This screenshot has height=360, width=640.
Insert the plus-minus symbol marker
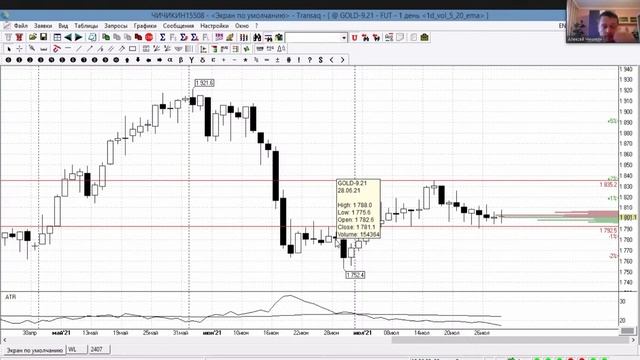[x=278, y=60]
